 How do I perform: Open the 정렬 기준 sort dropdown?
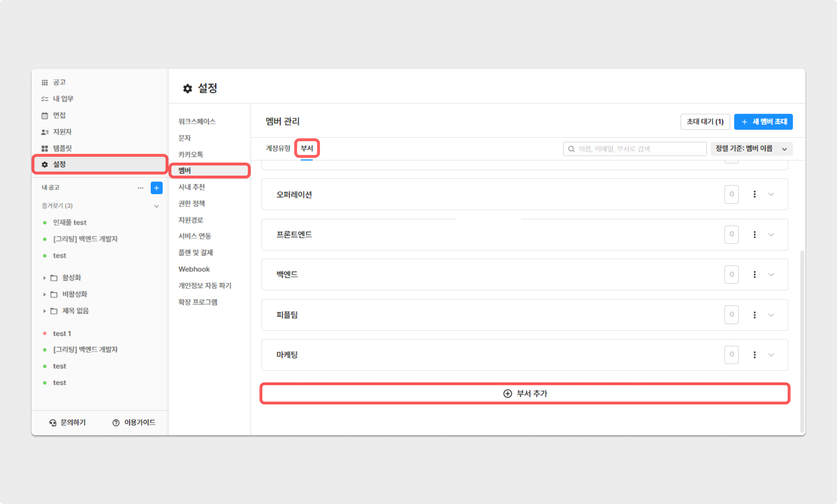[751, 149]
